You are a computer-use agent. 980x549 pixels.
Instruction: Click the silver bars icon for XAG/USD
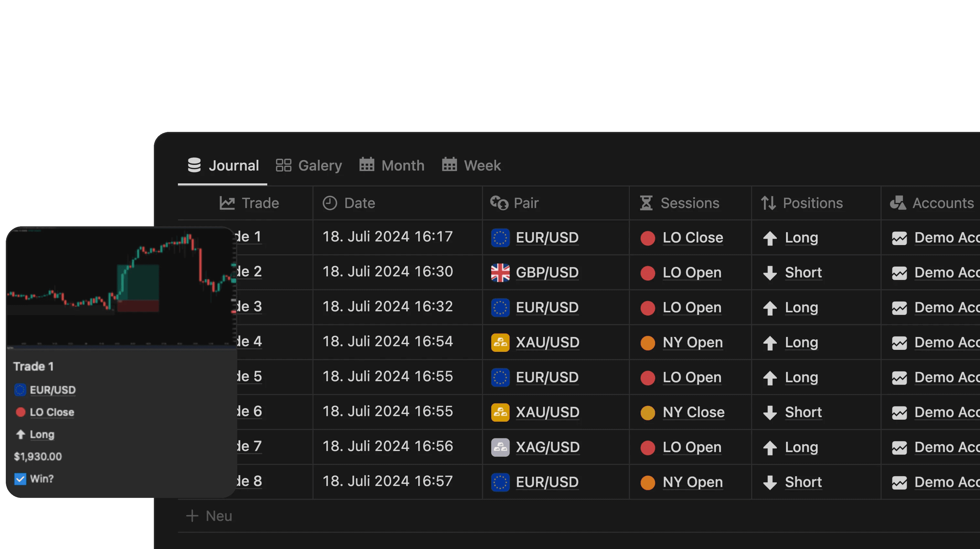pyautogui.click(x=500, y=447)
